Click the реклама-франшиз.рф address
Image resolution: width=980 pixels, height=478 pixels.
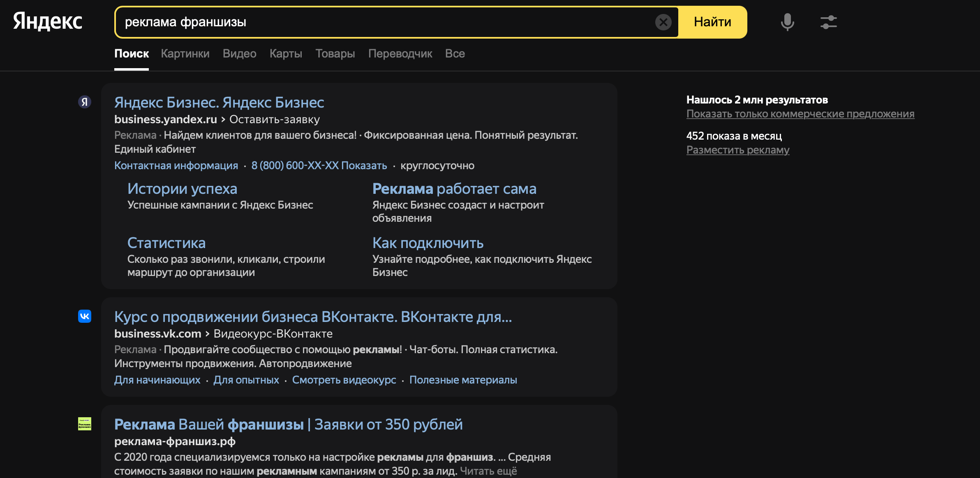(175, 441)
